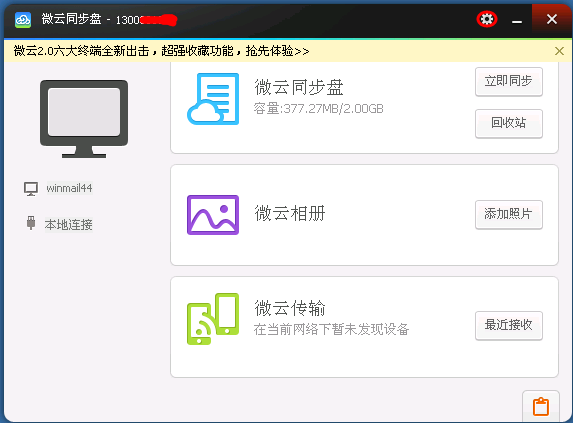Click the capacity text 377.27MB/2.00GB

319,108
